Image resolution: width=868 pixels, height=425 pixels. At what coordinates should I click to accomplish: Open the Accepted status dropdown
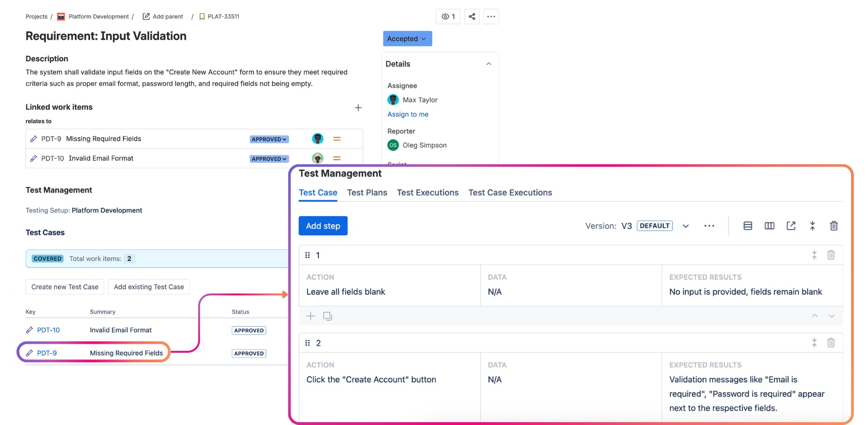pyautogui.click(x=407, y=38)
